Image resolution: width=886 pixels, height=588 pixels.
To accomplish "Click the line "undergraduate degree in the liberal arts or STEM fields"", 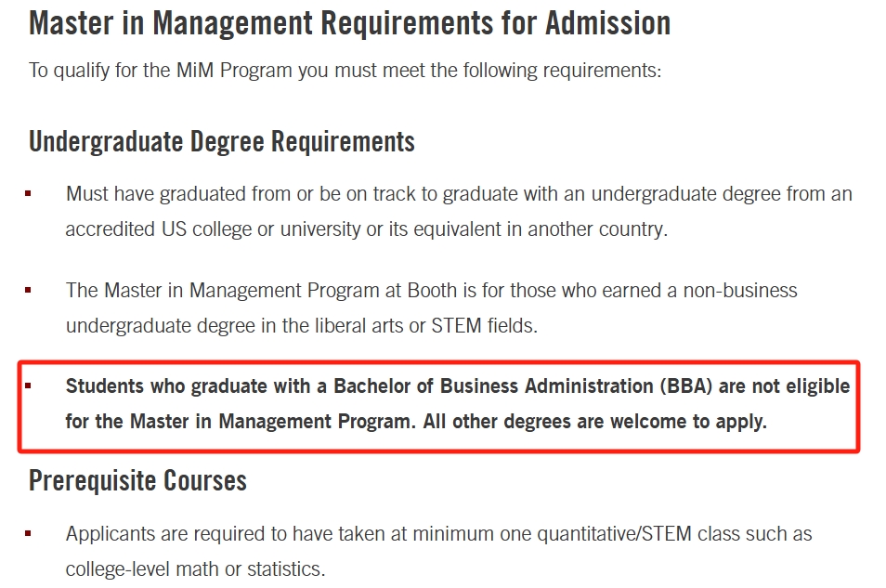I will click(302, 326).
